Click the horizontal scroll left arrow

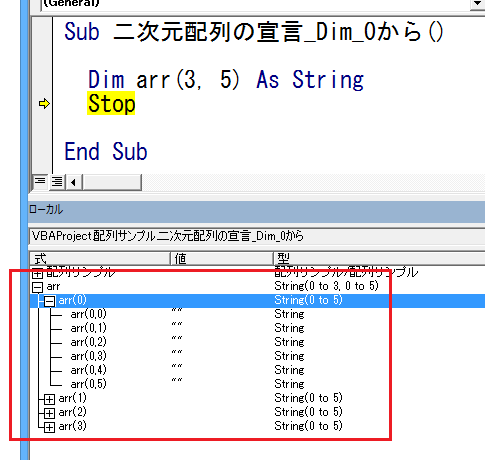[74, 182]
